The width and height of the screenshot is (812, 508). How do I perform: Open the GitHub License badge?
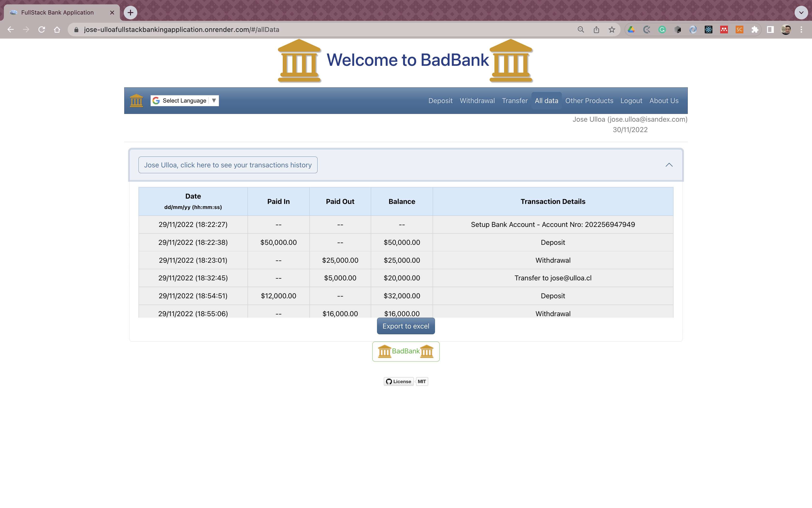(399, 381)
